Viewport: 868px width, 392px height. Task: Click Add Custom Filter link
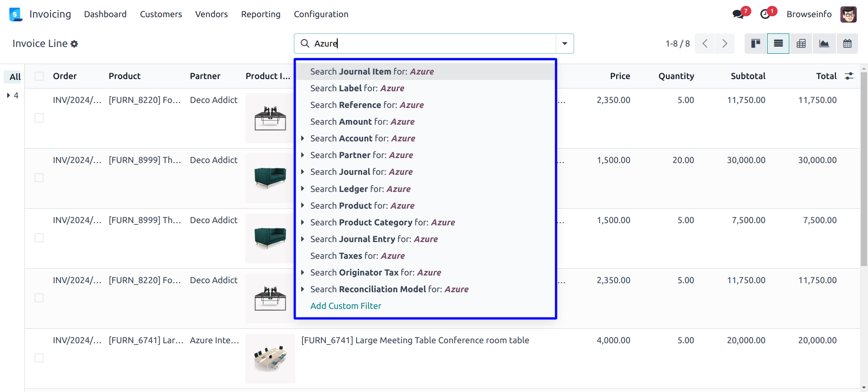coord(346,306)
